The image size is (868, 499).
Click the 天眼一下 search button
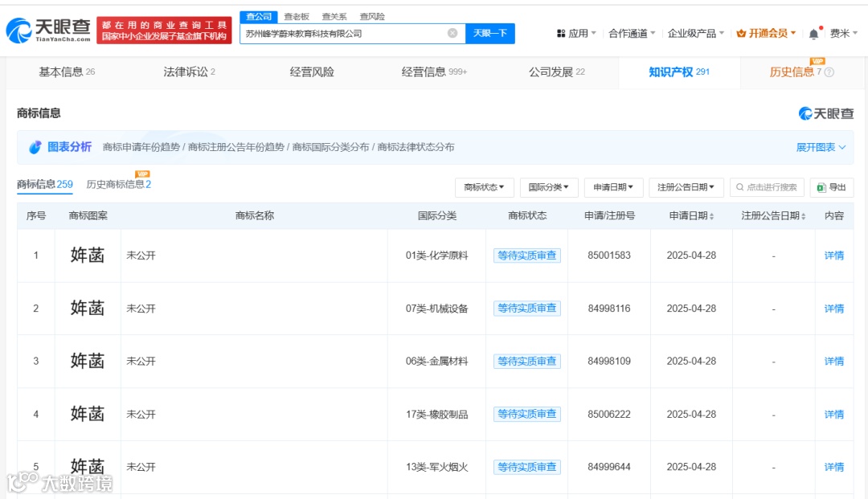pos(490,33)
